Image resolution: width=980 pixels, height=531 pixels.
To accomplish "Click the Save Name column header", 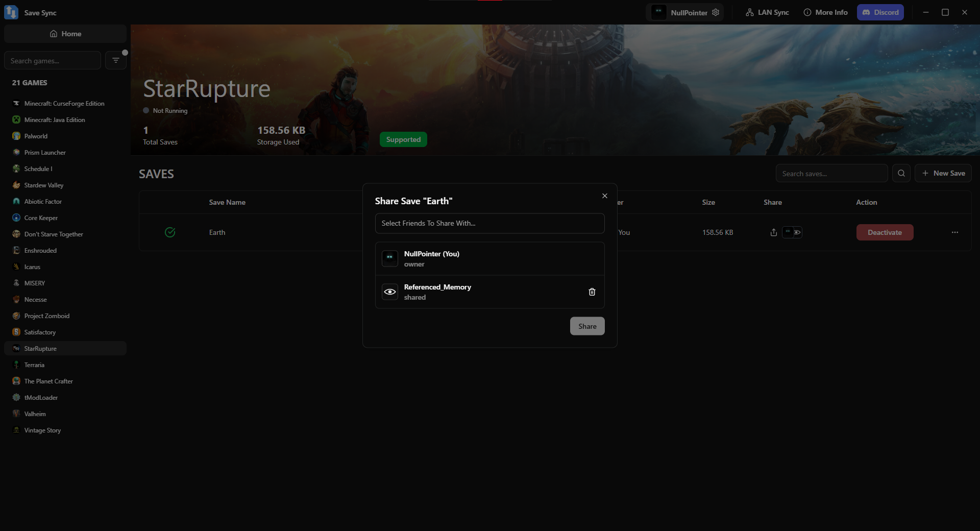I will pyautogui.click(x=227, y=203).
